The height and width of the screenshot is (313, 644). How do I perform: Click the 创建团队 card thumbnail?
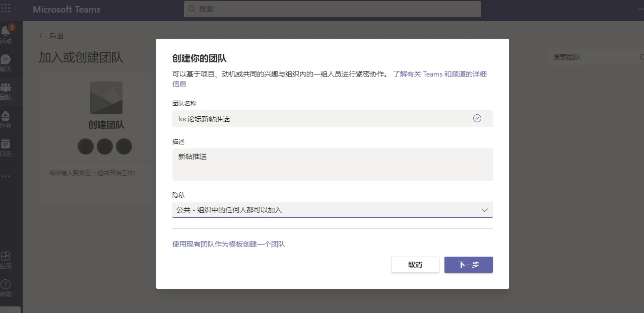click(106, 97)
